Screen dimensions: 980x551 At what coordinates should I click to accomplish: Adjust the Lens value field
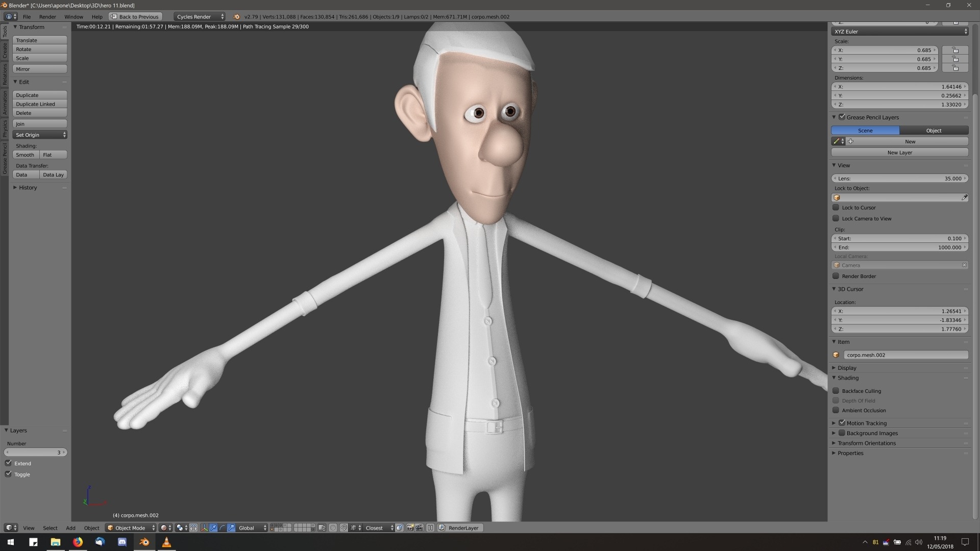pyautogui.click(x=900, y=179)
